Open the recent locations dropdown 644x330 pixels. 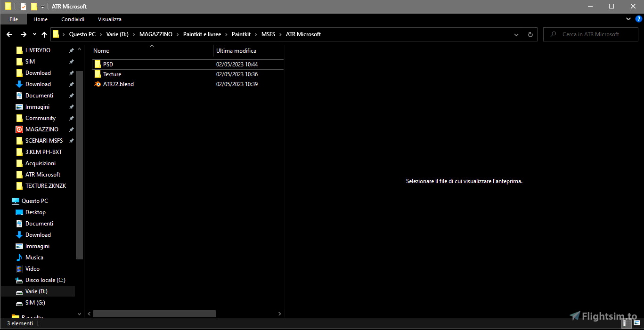click(x=34, y=34)
